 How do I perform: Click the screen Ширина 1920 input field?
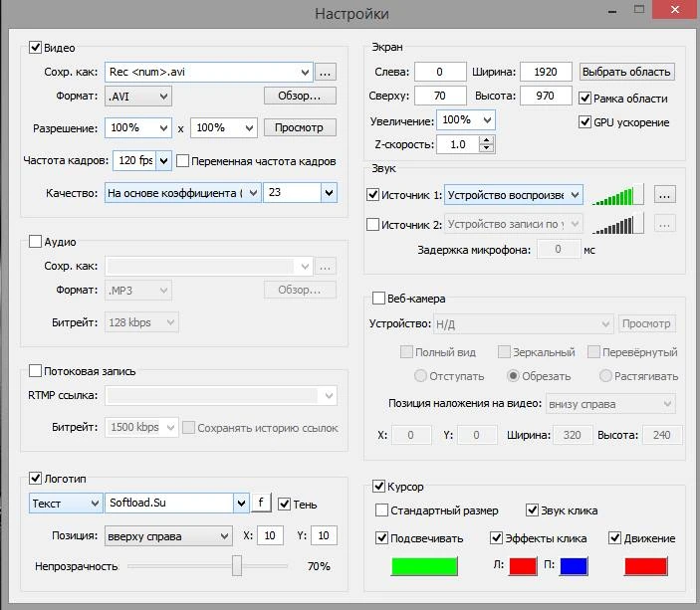click(x=546, y=72)
